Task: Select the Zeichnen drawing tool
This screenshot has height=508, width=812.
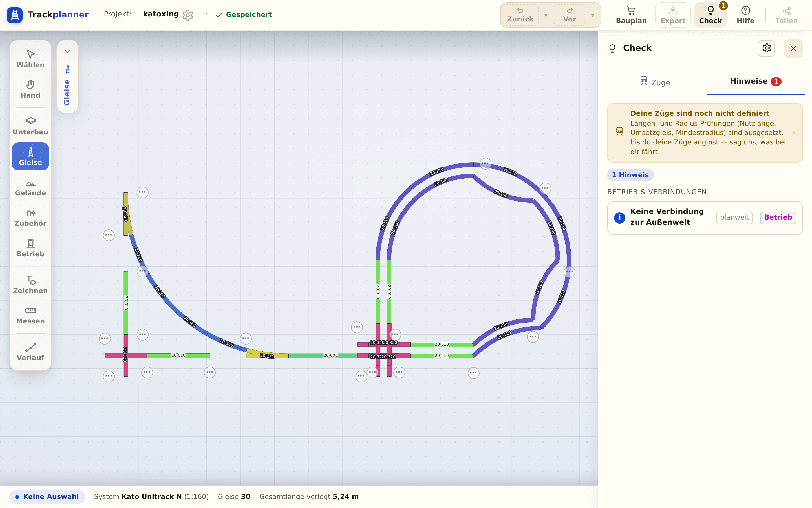Action: click(30, 284)
